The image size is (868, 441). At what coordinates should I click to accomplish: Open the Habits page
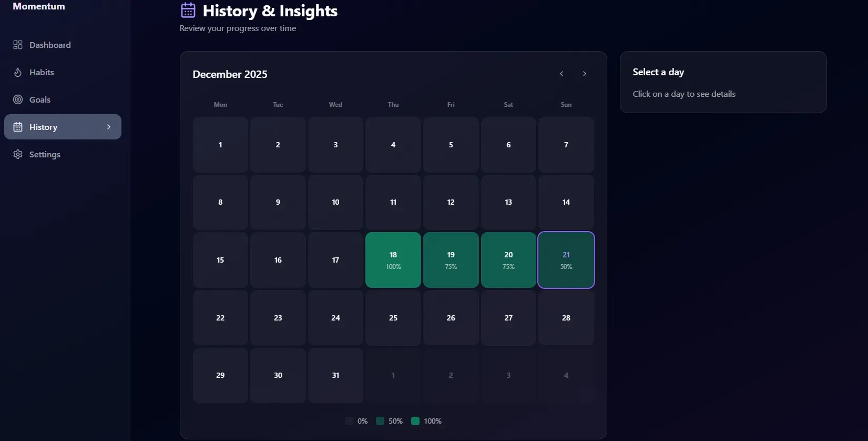coord(63,72)
